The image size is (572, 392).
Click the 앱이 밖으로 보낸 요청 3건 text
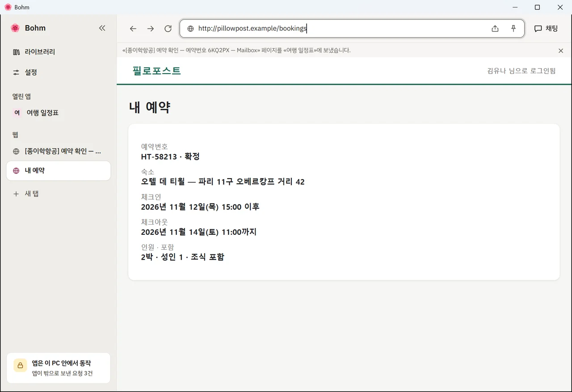(x=62, y=374)
